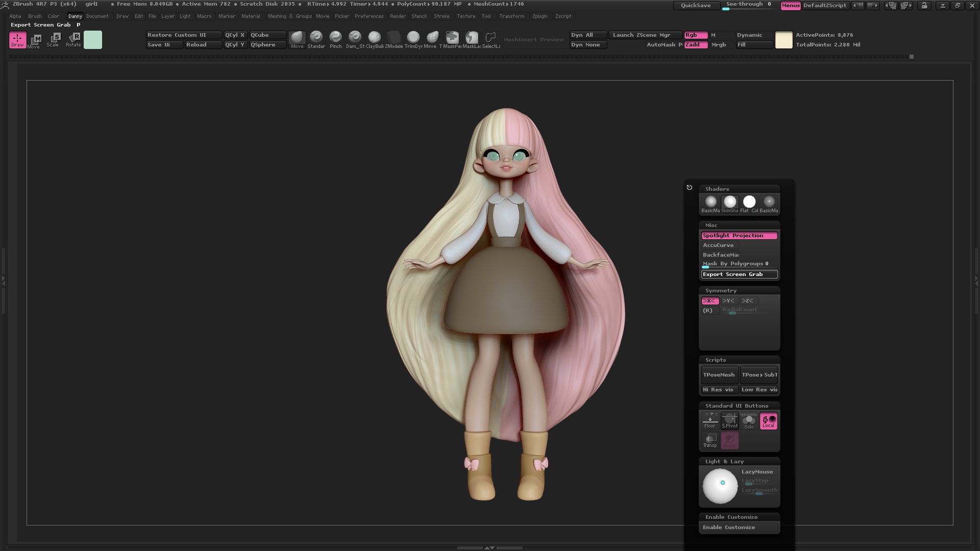This screenshot has height=551, width=980.
Task: Toggle Rgb painting mode
Action: coord(696,35)
